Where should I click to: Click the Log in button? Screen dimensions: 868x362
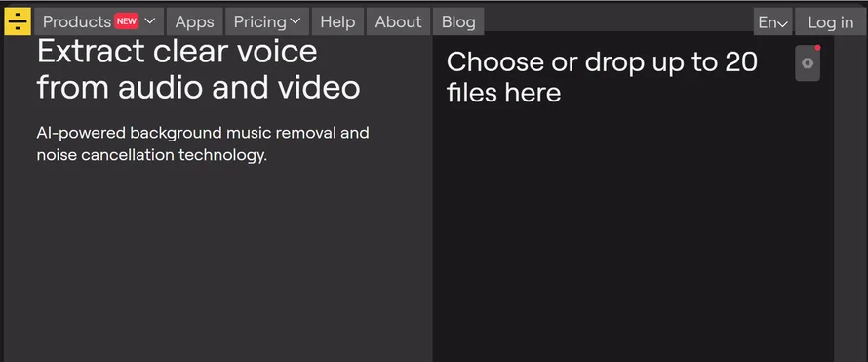(830, 22)
